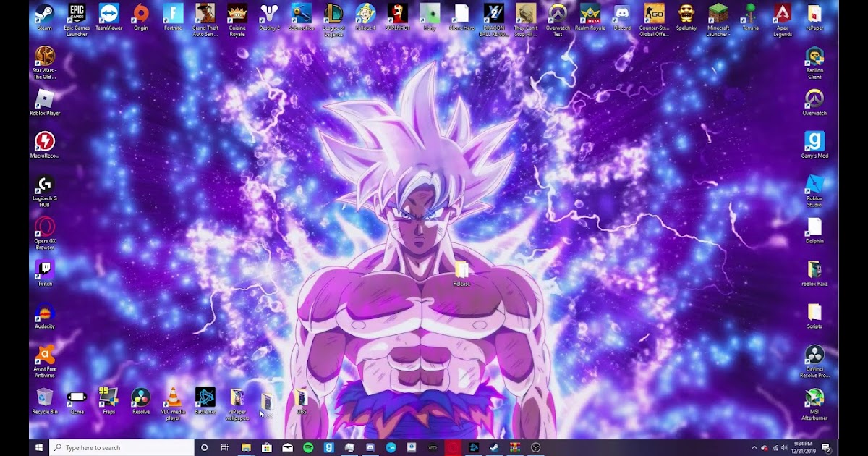Select the Apex Legends icon

point(782,20)
